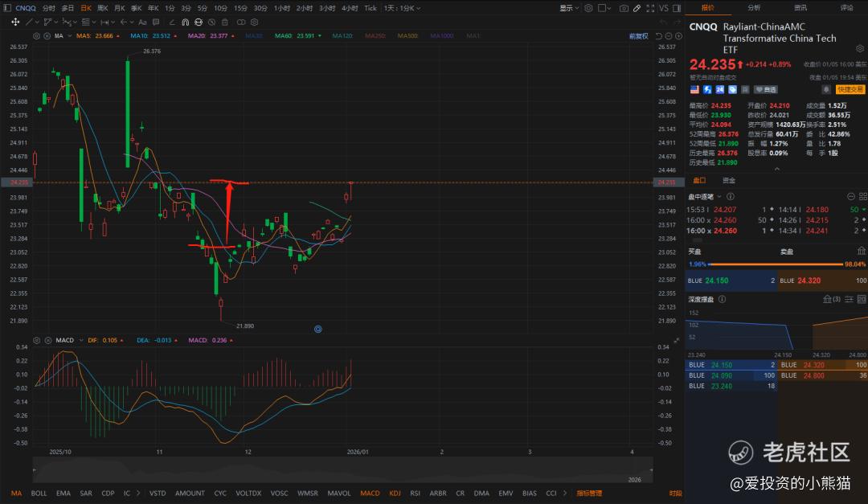Toggle MA120 moving average line
This screenshot has width=868, height=504.
coord(342,36)
